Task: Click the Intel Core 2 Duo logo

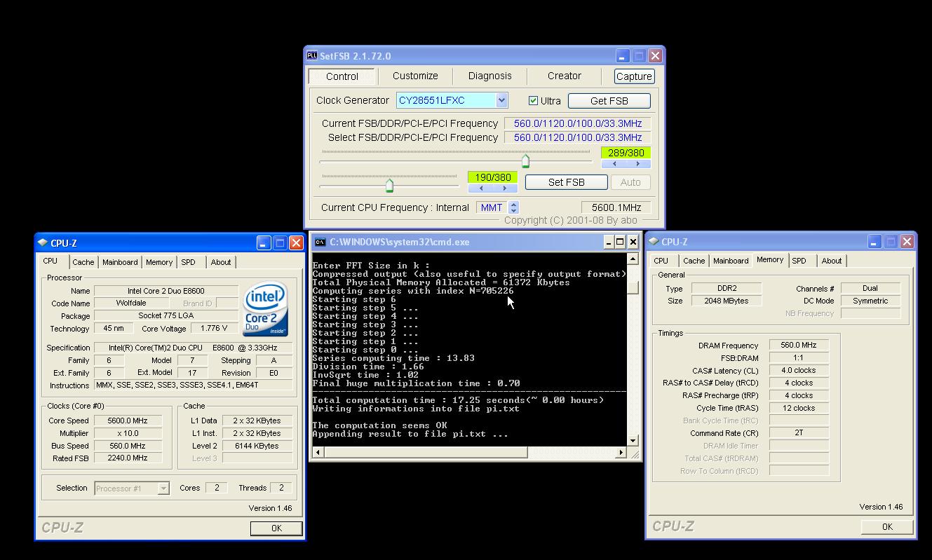Action: click(x=266, y=308)
